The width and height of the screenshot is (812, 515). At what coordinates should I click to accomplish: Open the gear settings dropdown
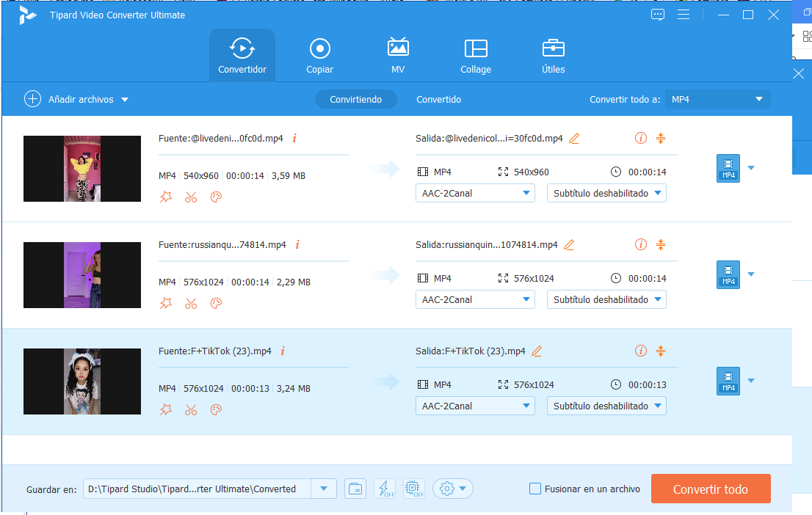[x=452, y=489]
